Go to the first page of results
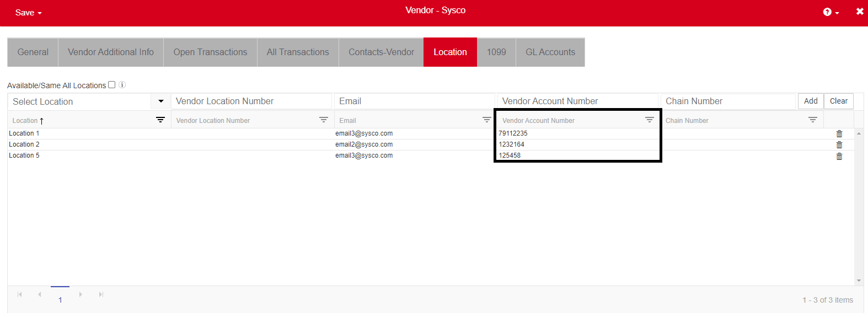The height and width of the screenshot is (317, 868). pyautogui.click(x=20, y=294)
